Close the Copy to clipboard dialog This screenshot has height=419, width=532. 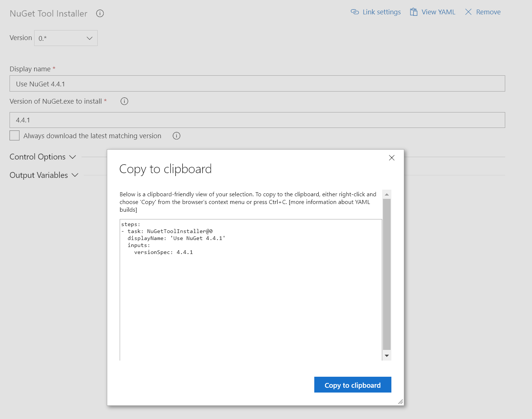392,158
